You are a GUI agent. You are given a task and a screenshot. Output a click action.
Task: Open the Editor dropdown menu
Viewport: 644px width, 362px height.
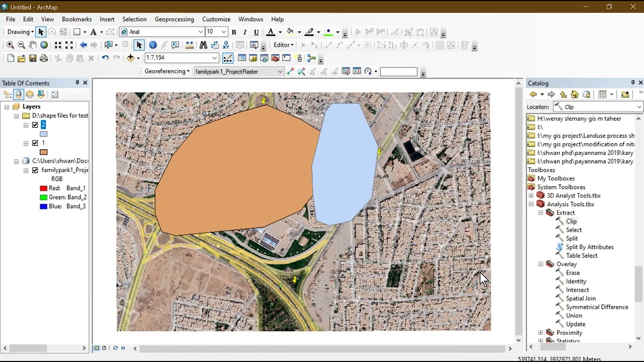(283, 45)
